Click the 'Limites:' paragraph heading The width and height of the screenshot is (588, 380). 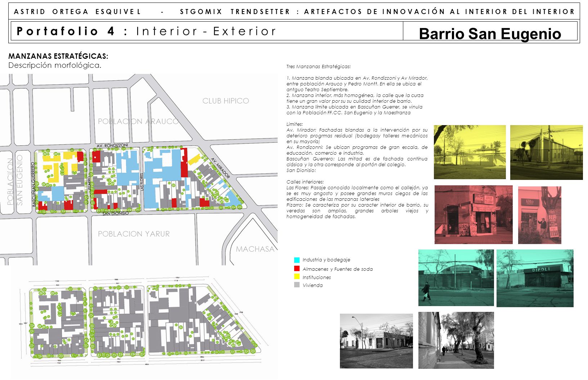tap(295, 124)
